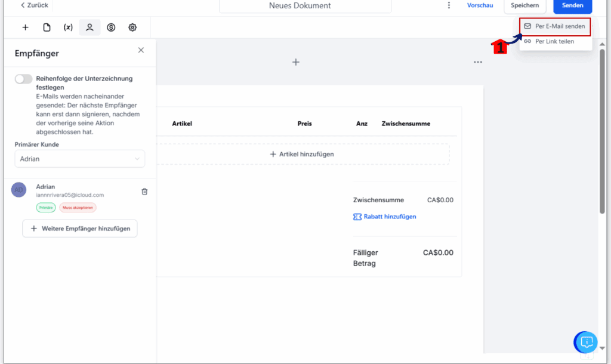The height and width of the screenshot is (364, 611).
Task: Go back with Zurück
Action: 34,5
